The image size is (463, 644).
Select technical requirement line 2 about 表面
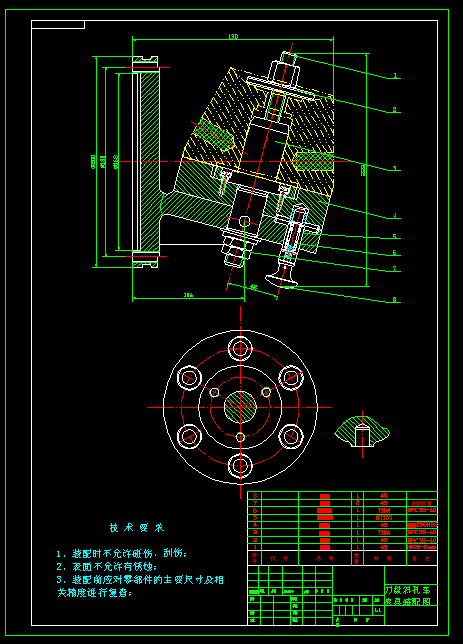[107, 567]
